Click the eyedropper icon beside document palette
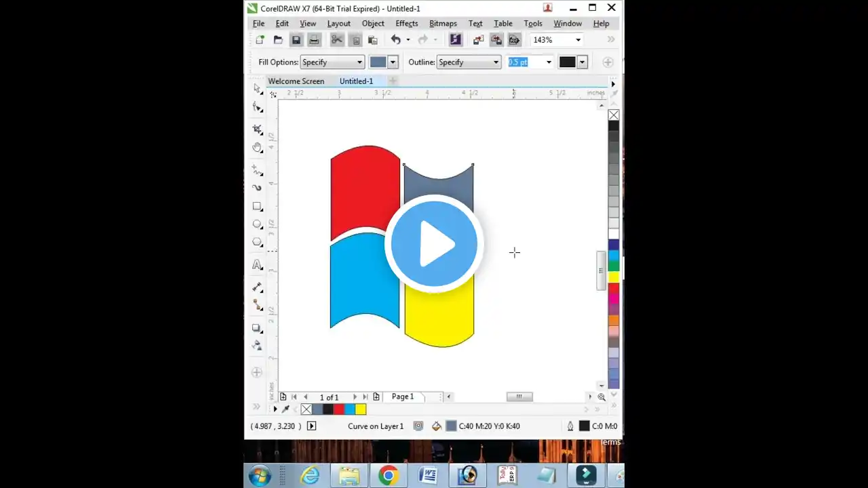868x488 pixels. (285, 409)
